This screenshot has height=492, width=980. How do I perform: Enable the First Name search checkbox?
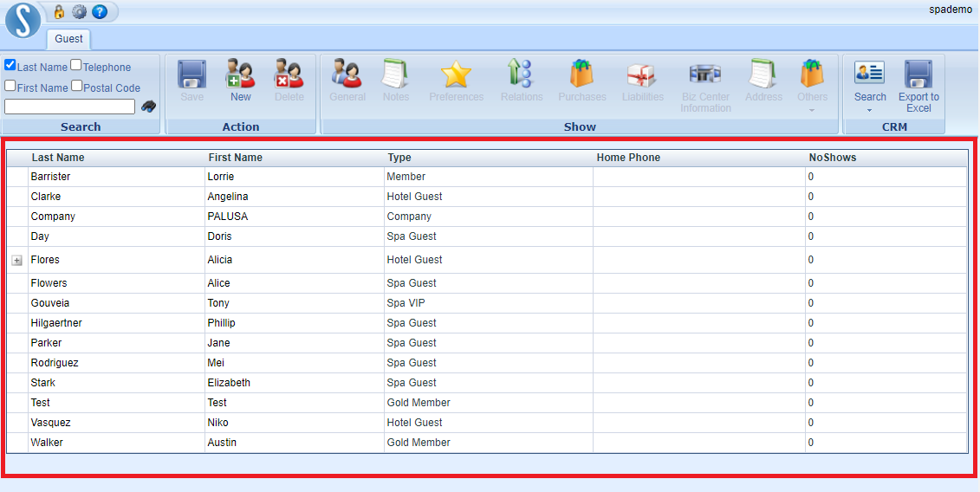[10, 86]
